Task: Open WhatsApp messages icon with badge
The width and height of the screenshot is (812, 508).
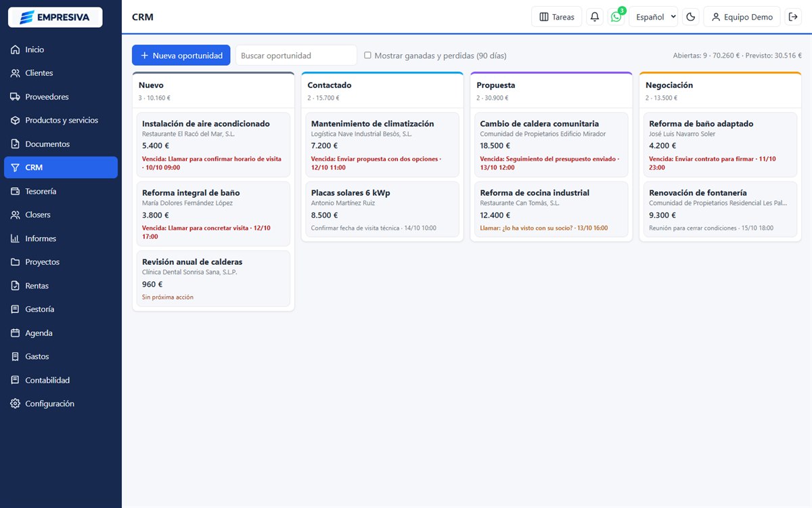Action: pos(616,17)
